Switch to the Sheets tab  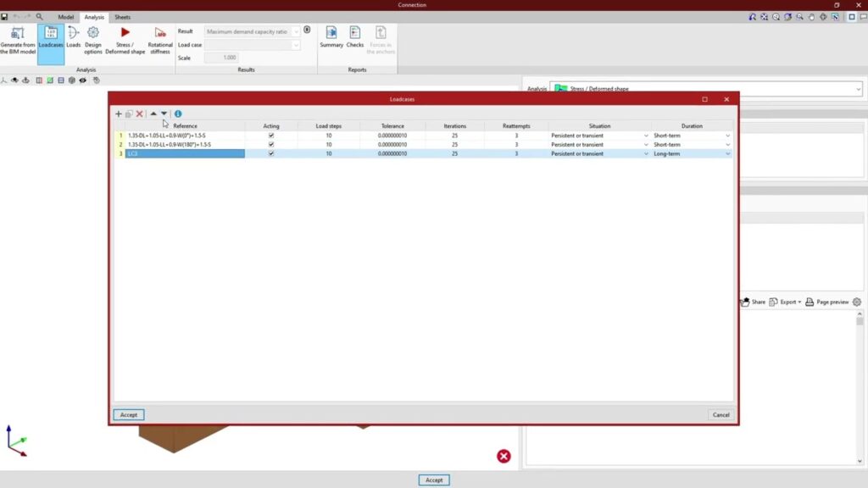pyautogui.click(x=123, y=17)
